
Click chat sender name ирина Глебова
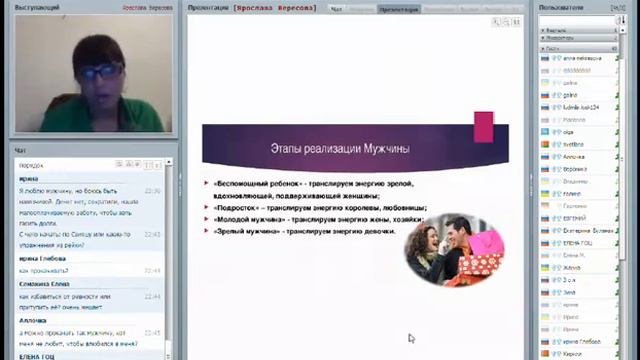tap(42, 258)
